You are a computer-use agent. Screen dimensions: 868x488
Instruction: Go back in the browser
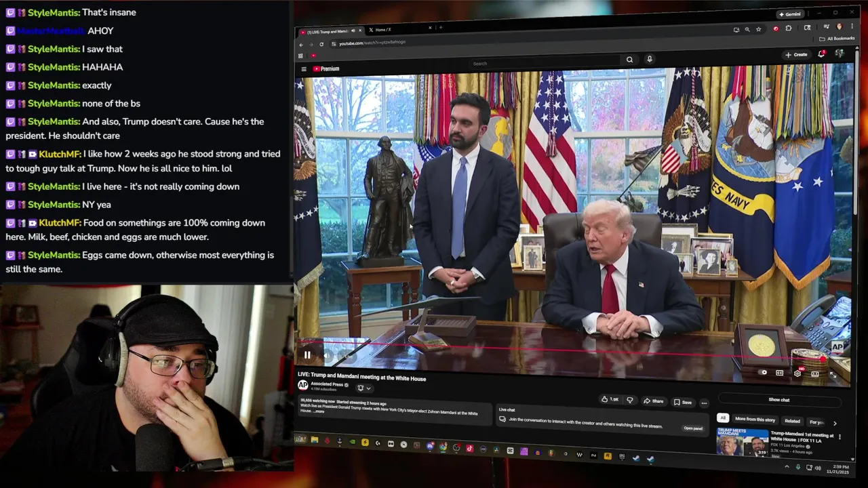pyautogui.click(x=301, y=45)
